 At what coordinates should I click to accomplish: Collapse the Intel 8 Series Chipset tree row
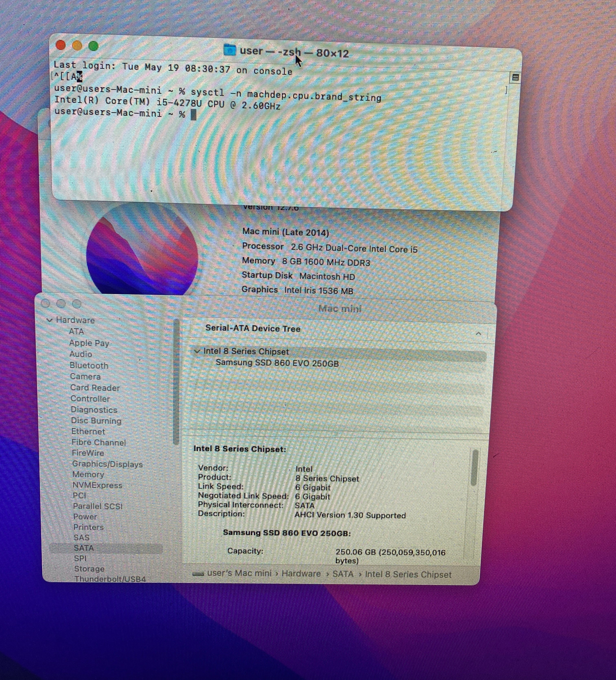[197, 351]
